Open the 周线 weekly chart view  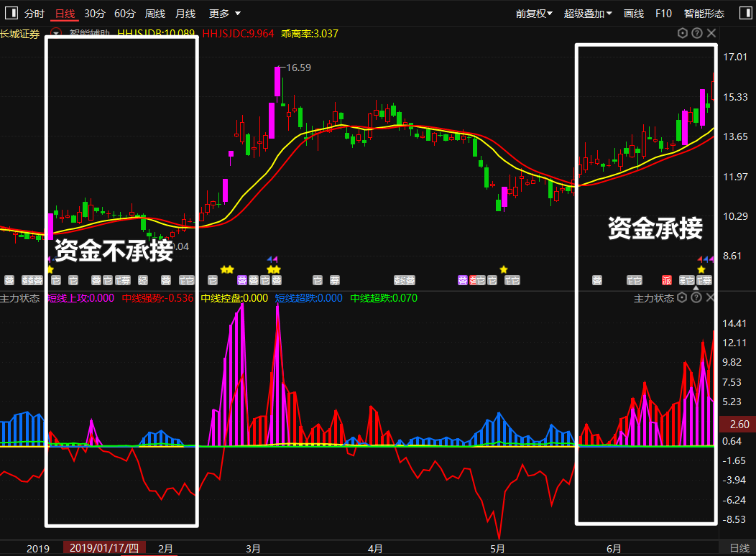point(155,14)
